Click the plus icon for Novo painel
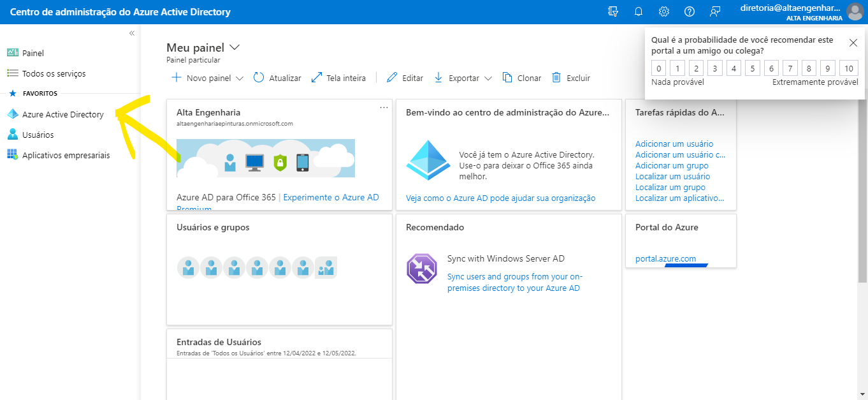The image size is (868, 400). click(x=177, y=78)
